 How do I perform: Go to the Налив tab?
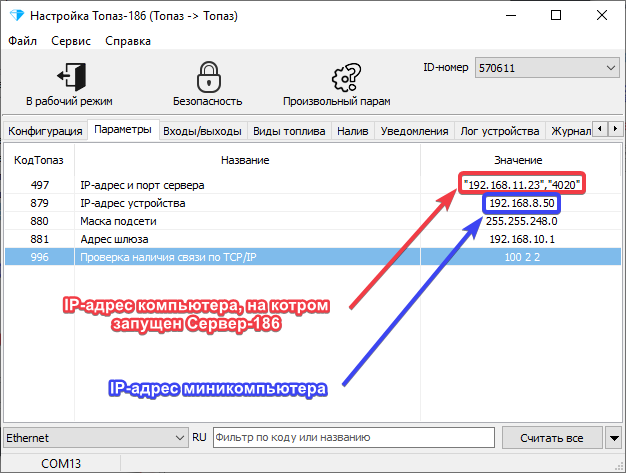click(x=353, y=131)
